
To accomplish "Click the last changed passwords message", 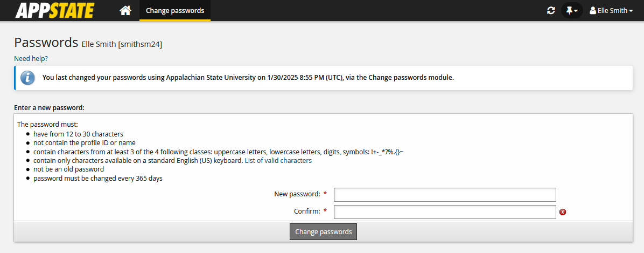I will tap(248, 77).
